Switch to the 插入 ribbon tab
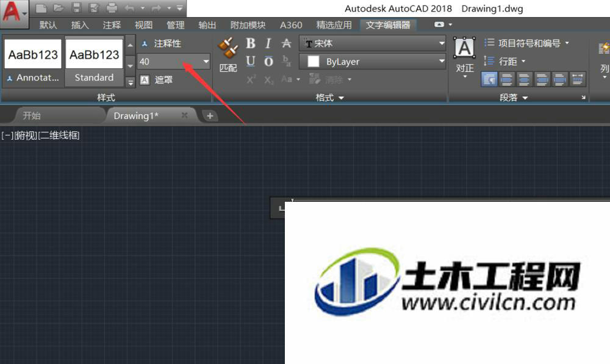Image resolution: width=610 pixels, height=364 pixels. 80,25
